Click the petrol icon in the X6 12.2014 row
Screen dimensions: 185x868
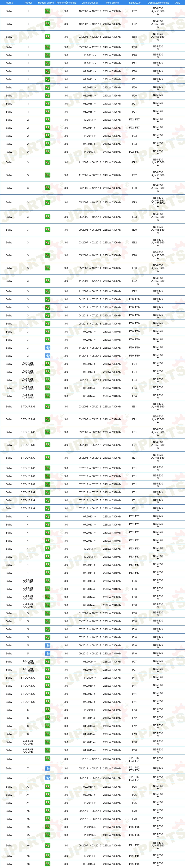(47, 856)
